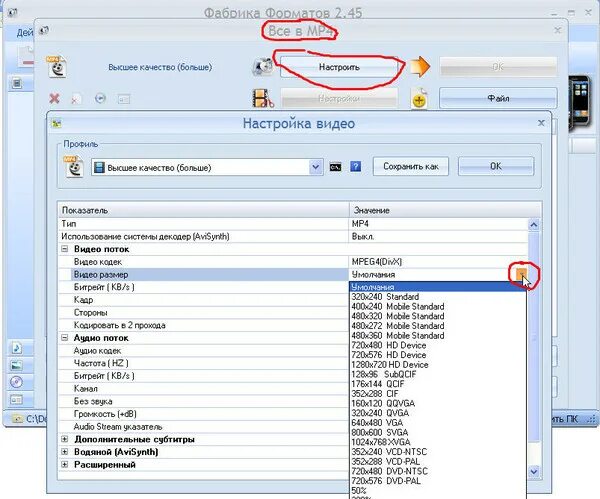Click the play media info icon
600x499 pixels.
click(x=100, y=99)
